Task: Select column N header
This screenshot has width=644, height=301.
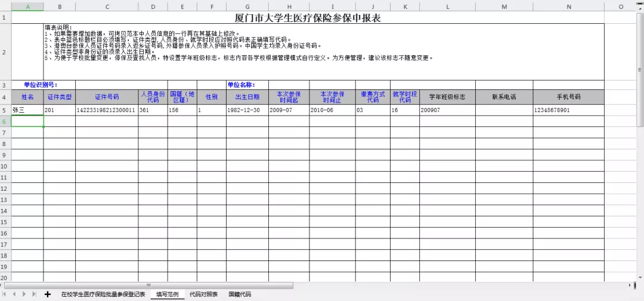Action: click(x=569, y=7)
